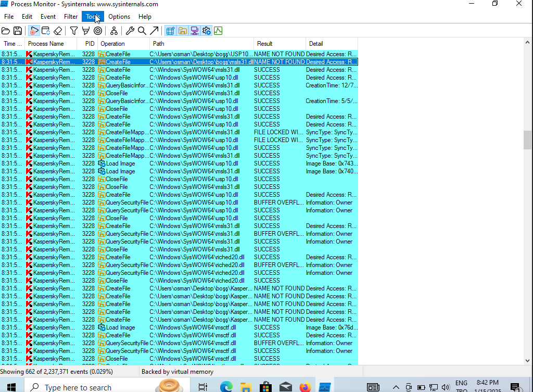Click the Detail column header
The height and width of the screenshot is (392, 533).
332,44
